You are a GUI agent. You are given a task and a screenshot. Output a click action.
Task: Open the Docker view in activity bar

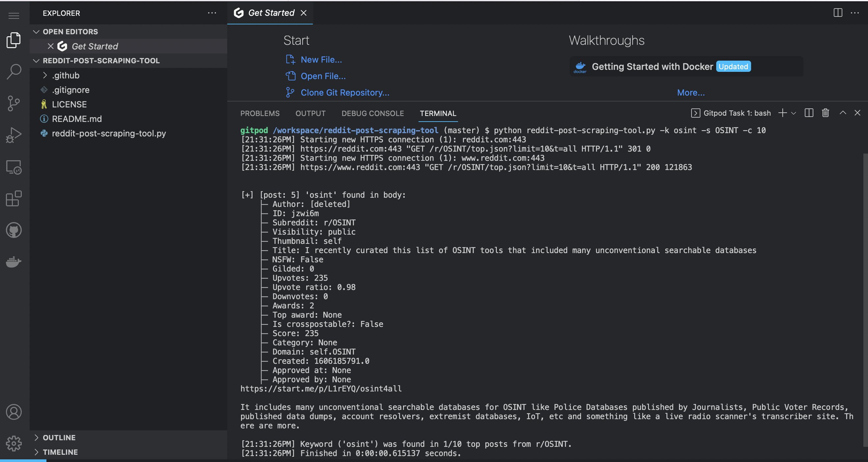pos(14,262)
